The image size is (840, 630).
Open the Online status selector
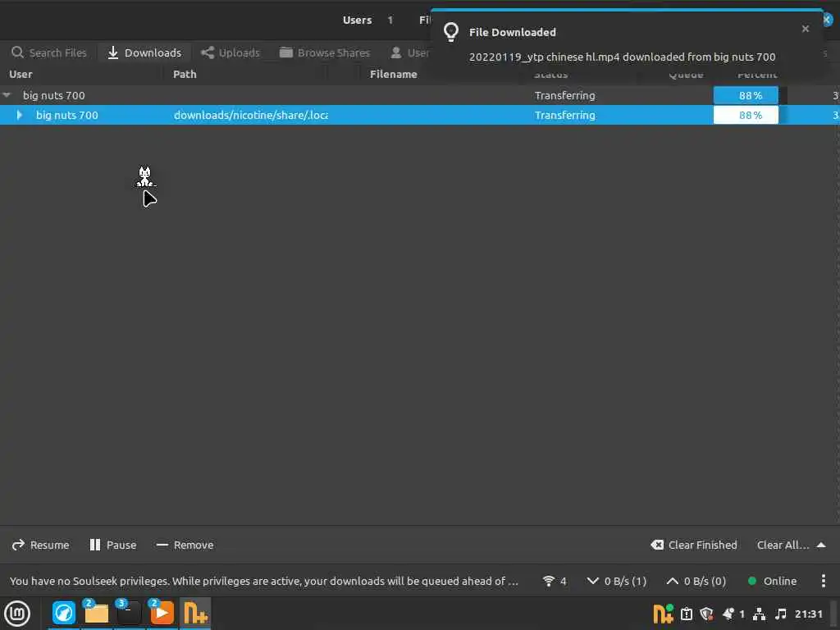(x=772, y=581)
